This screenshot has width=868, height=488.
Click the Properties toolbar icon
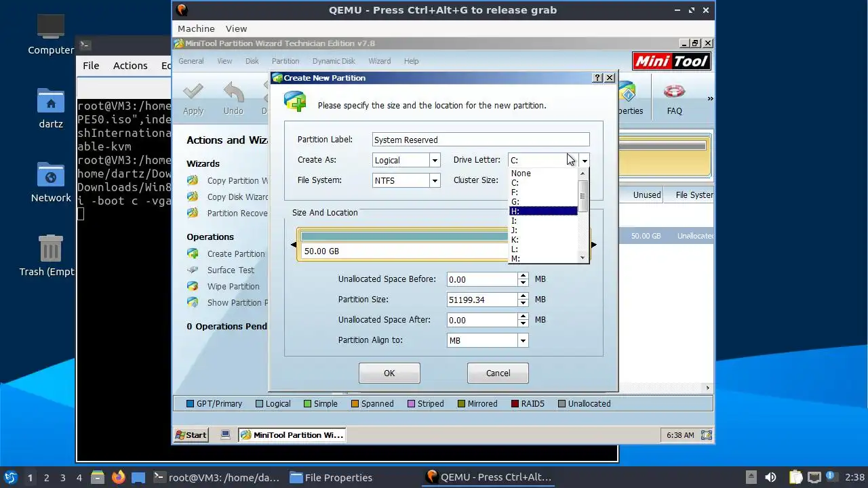tap(628, 91)
